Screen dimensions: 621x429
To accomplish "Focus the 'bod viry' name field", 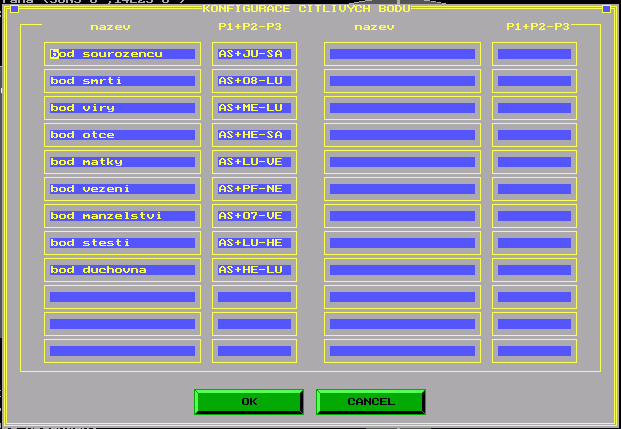I will coord(122,108).
